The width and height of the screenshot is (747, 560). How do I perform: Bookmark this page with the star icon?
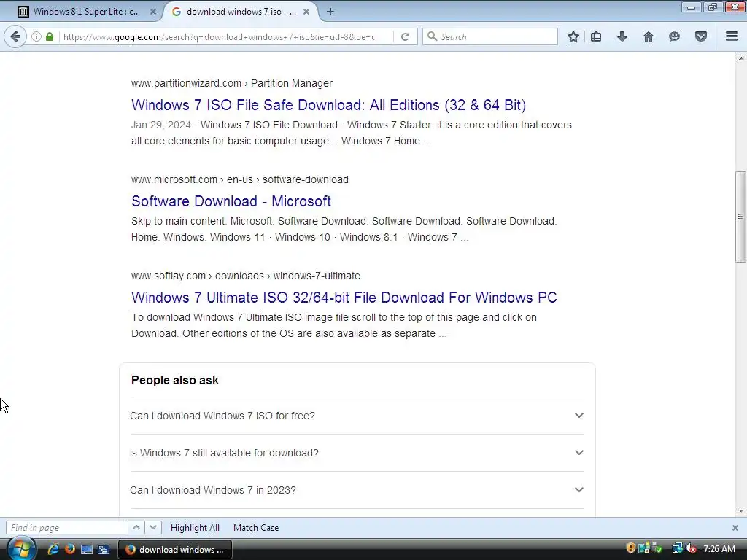tap(573, 36)
